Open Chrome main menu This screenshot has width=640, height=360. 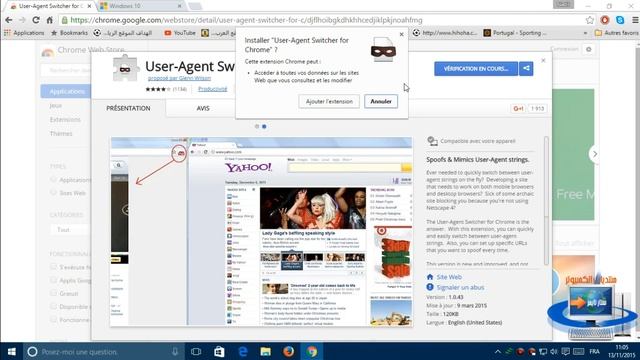[x=635, y=20]
